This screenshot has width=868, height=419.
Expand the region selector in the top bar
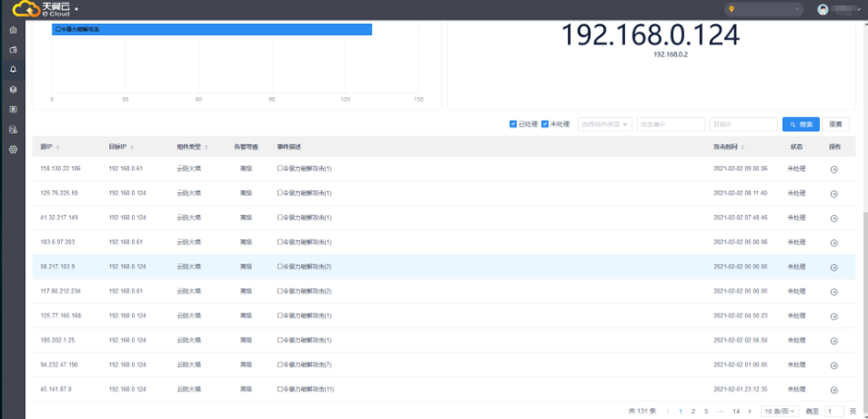pyautogui.click(x=763, y=9)
